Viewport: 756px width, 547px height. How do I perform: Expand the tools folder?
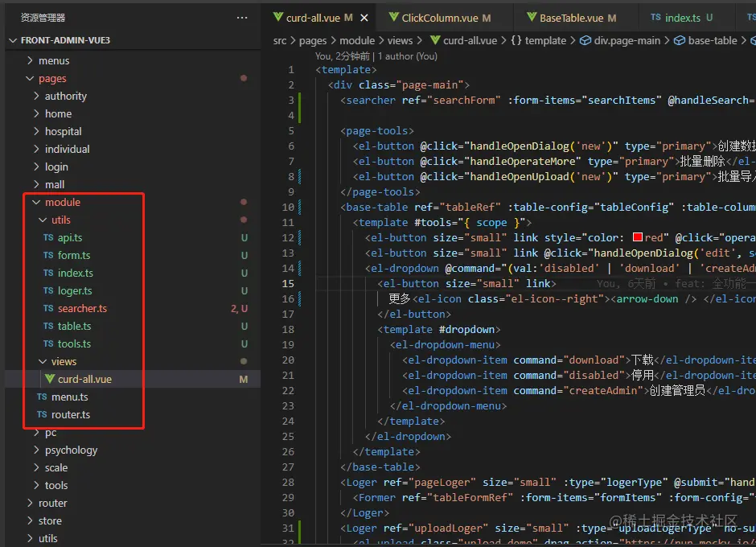37,485
